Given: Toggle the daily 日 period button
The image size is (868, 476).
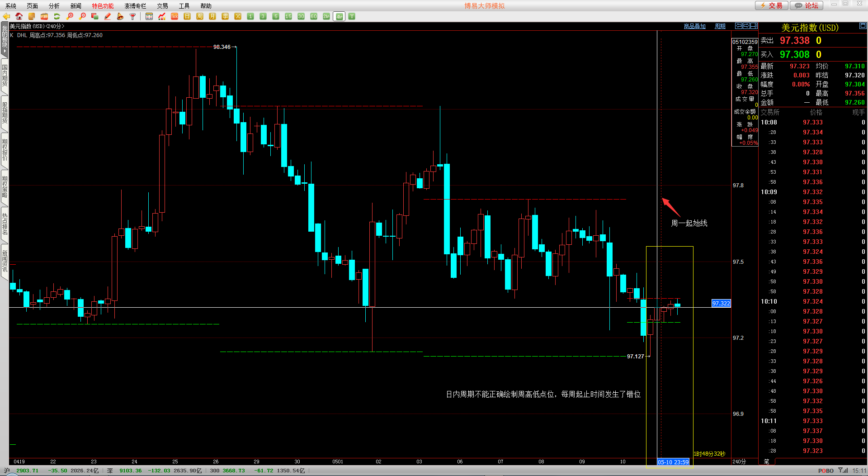Looking at the screenshot, I should pyautogui.click(x=187, y=16).
